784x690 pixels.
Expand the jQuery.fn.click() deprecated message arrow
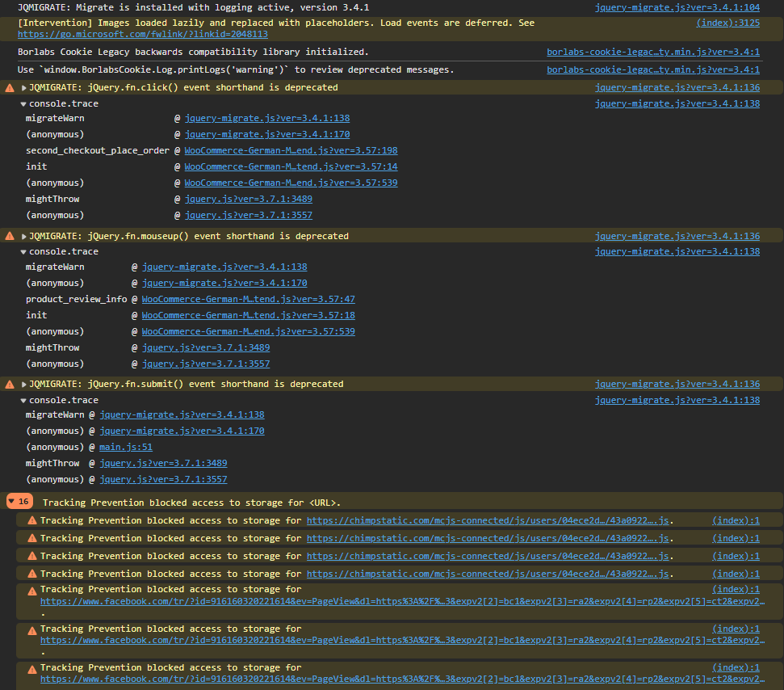click(x=24, y=87)
